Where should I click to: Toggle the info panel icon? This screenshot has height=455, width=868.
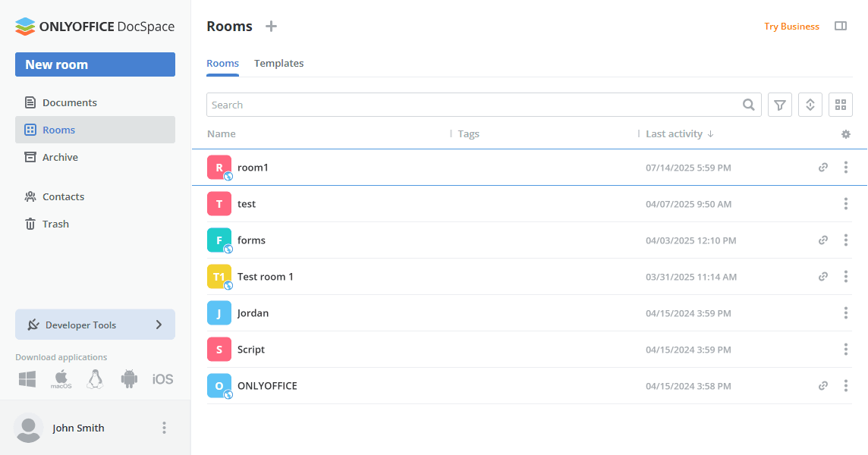click(x=841, y=26)
